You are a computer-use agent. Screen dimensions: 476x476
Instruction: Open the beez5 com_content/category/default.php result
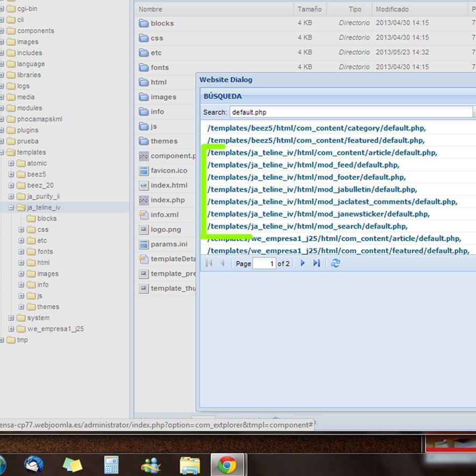click(316, 128)
